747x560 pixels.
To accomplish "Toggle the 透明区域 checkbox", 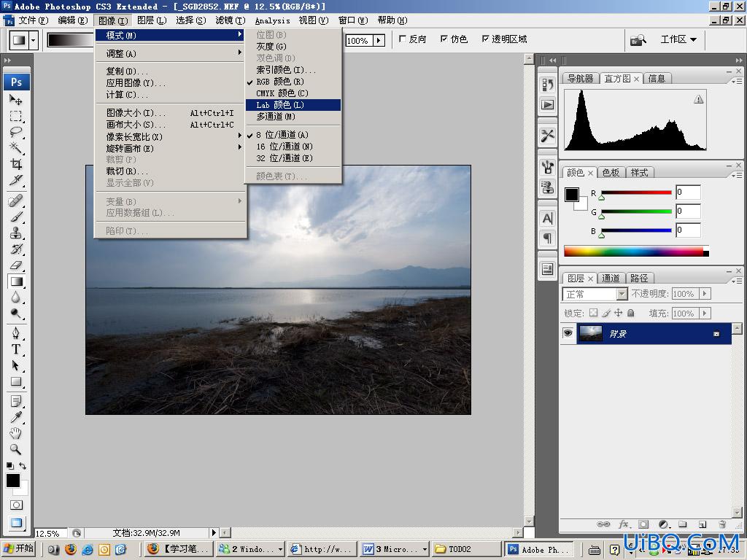I will tap(485, 39).
